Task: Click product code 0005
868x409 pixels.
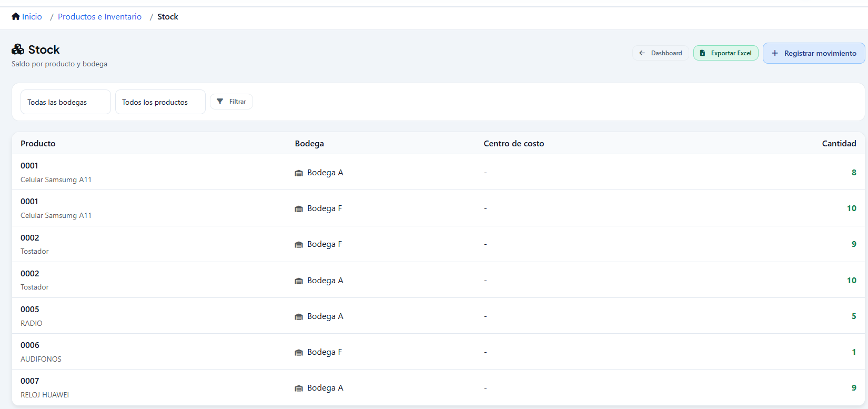Action: (x=30, y=309)
